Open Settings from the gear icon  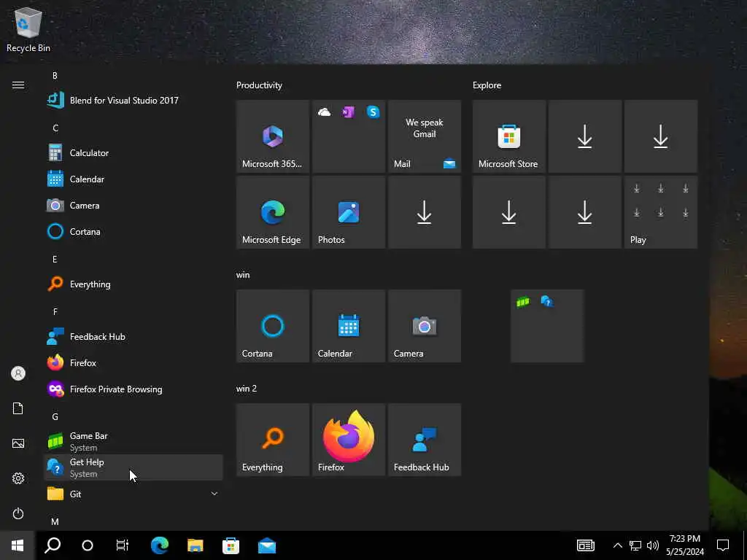click(18, 478)
